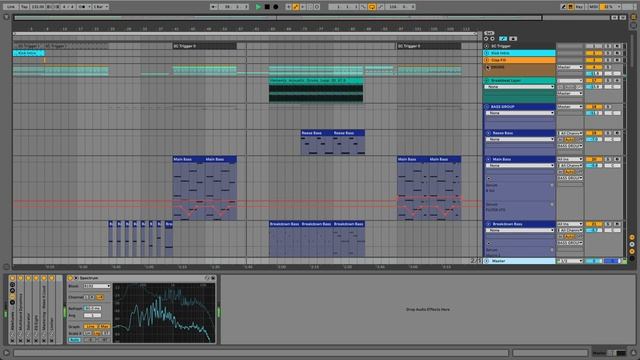Click the Spectrum save preset icon

coord(213,278)
